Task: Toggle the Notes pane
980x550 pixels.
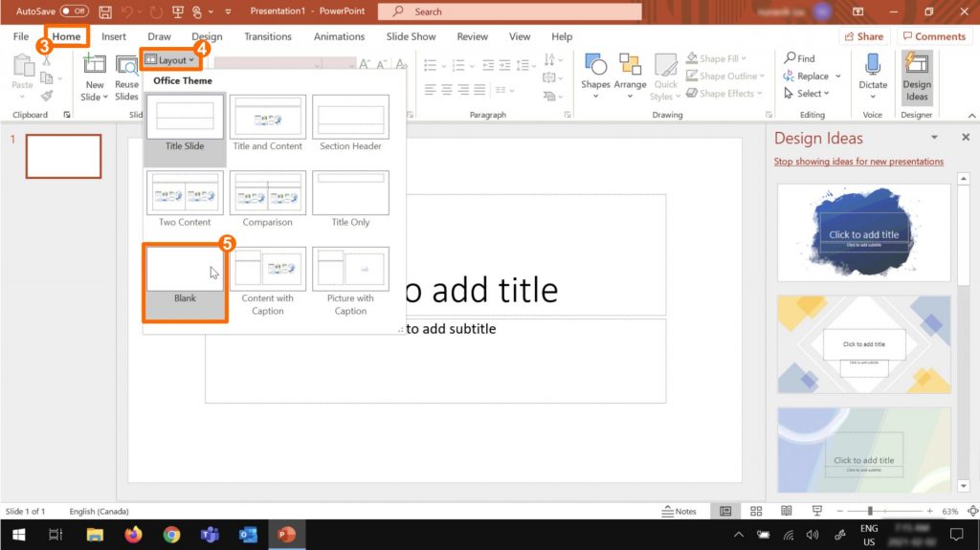Action: (679, 512)
